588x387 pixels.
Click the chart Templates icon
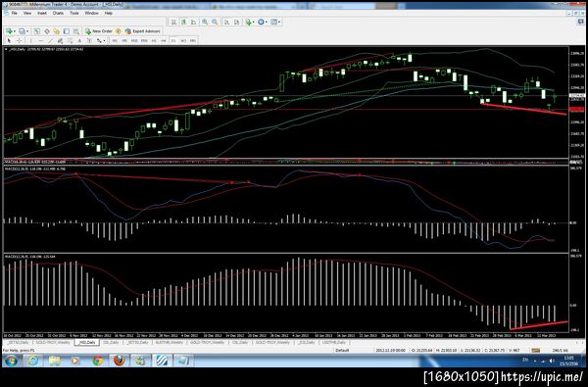point(273,23)
